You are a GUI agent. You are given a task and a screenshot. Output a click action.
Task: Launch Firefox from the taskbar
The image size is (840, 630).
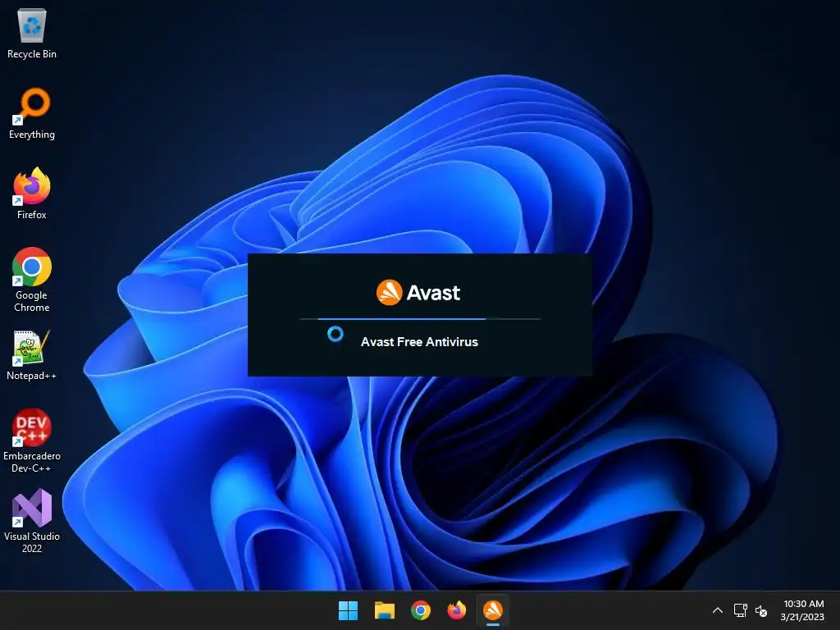pyautogui.click(x=456, y=610)
